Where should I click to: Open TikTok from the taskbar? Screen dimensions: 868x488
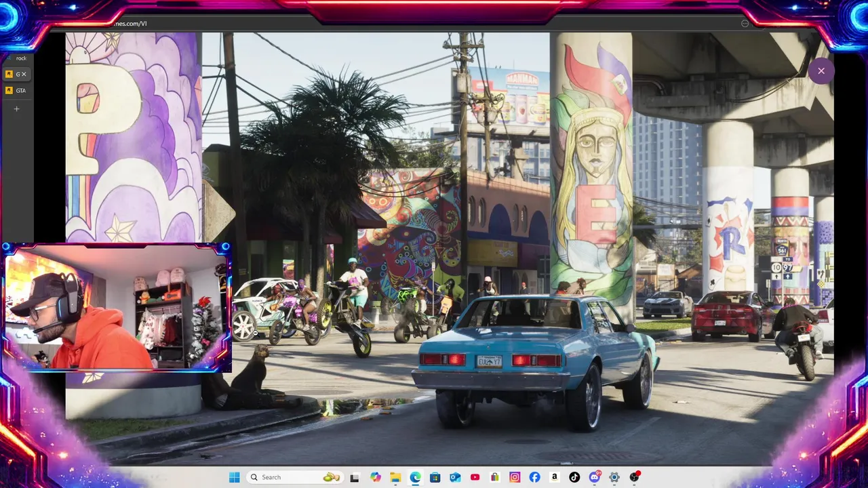pos(574,477)
